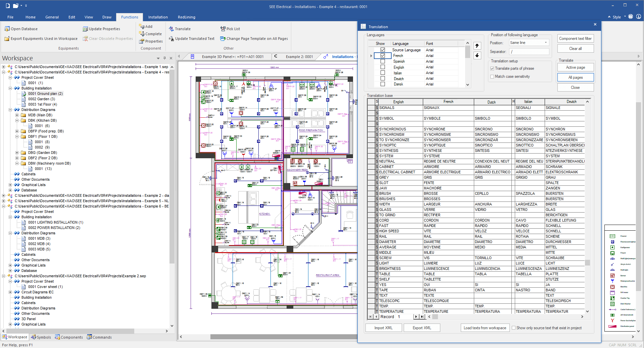This screenshot has height=348, width=644.
Task: Collapse the Building Installation tree node
Action: (x=10, y=88)
